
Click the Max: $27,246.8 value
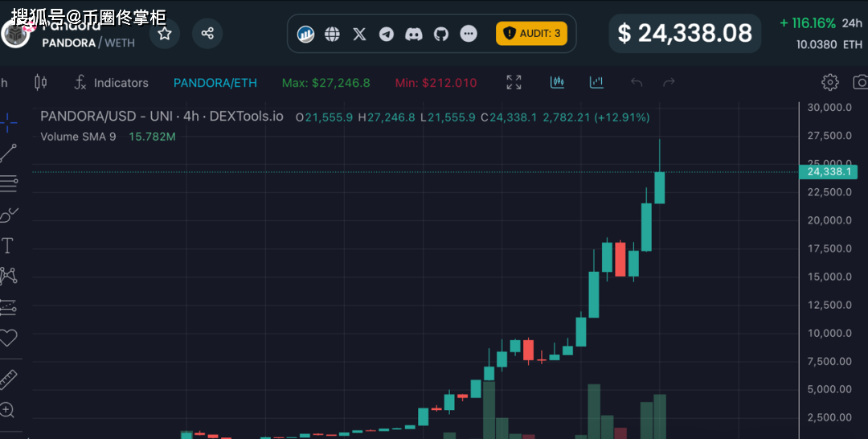[326, 83]
